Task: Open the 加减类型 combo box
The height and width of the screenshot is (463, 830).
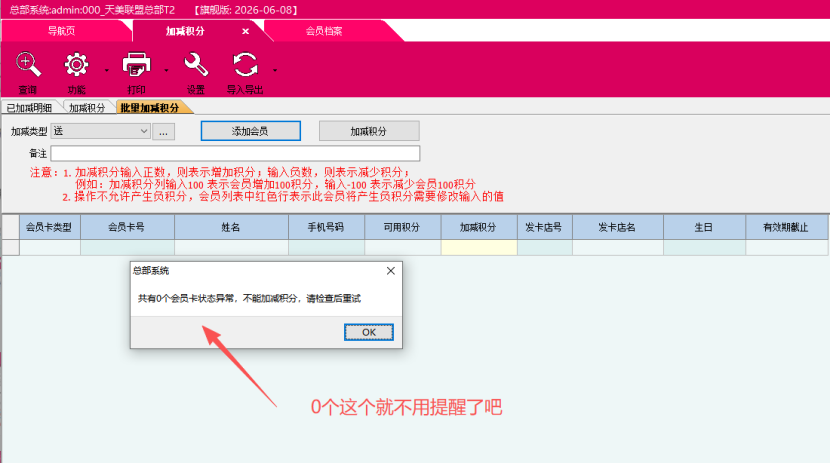Action: (101, 131)
